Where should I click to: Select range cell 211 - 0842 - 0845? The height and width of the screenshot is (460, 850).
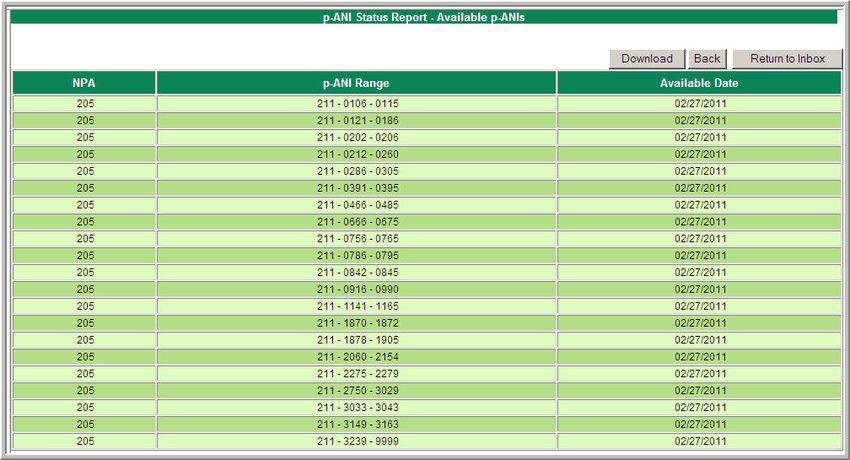tap(357, 272)
